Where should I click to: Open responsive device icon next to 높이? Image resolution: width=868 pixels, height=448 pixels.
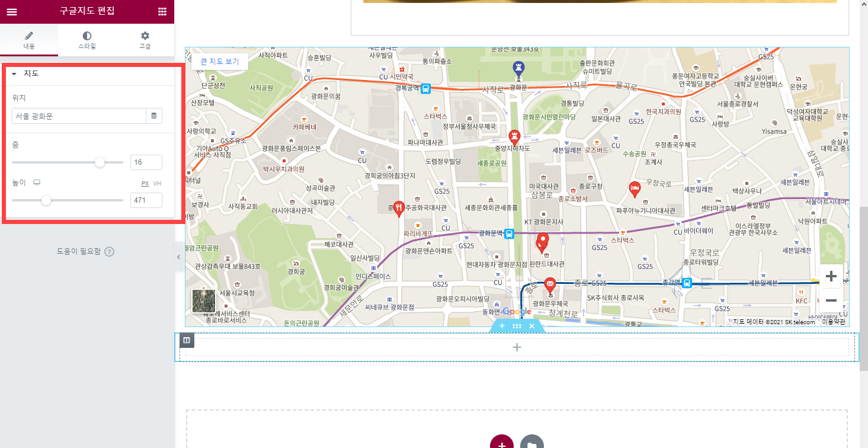37,183
